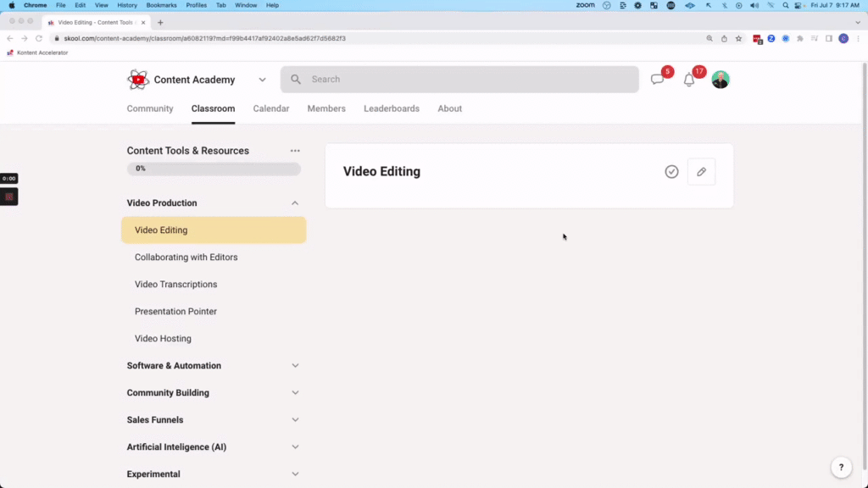Collapse the Video Production section
This screenshot has width=868, height=488.
[x=294, y=202]
